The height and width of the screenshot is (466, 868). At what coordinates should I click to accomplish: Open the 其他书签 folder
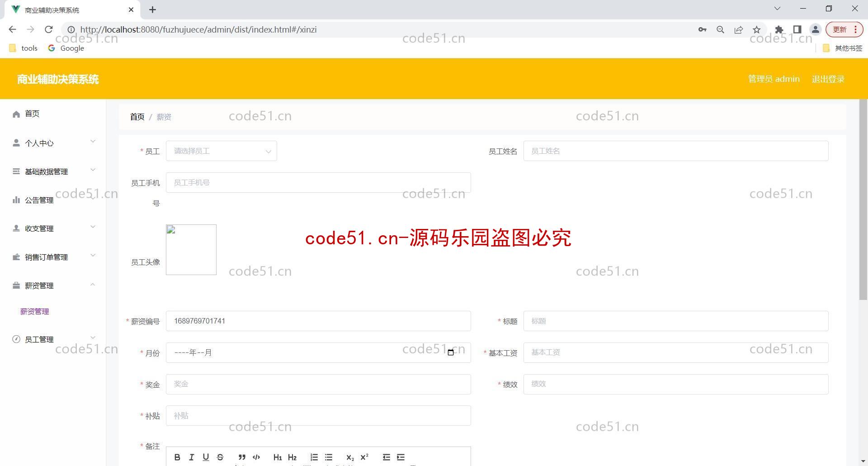pyautogui.click(x=842, y=48)
